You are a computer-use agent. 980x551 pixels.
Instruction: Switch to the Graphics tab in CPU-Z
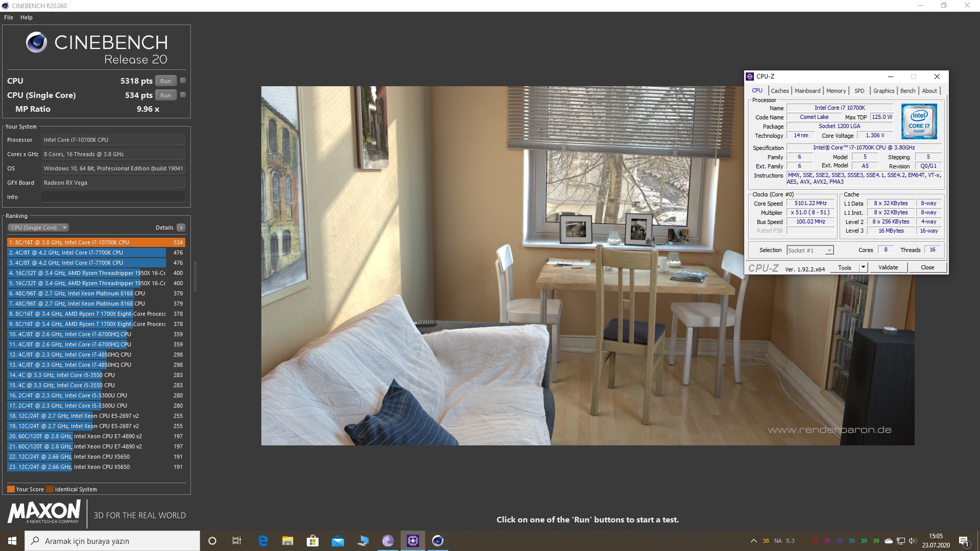click(884, 91)
